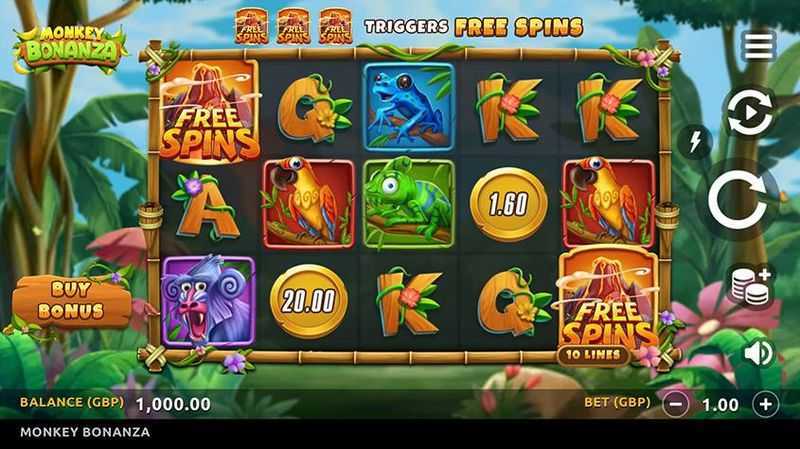
Task: Click the 10 Lines badge
Action: tap(593, 355)
